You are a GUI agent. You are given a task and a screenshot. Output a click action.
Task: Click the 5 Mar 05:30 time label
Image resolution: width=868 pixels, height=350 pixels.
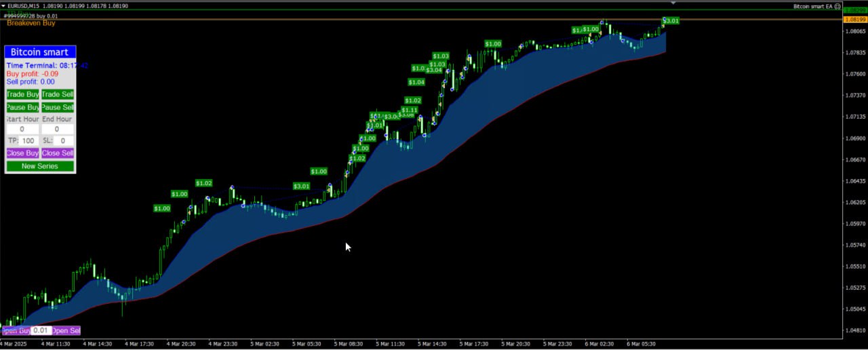(x=308, y=344)
